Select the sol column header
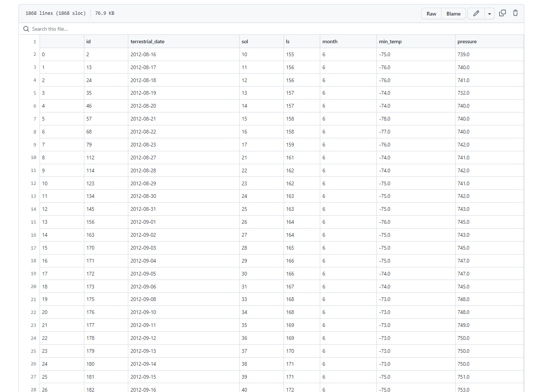This screenshot has width=545, height=392. [245, 41]
